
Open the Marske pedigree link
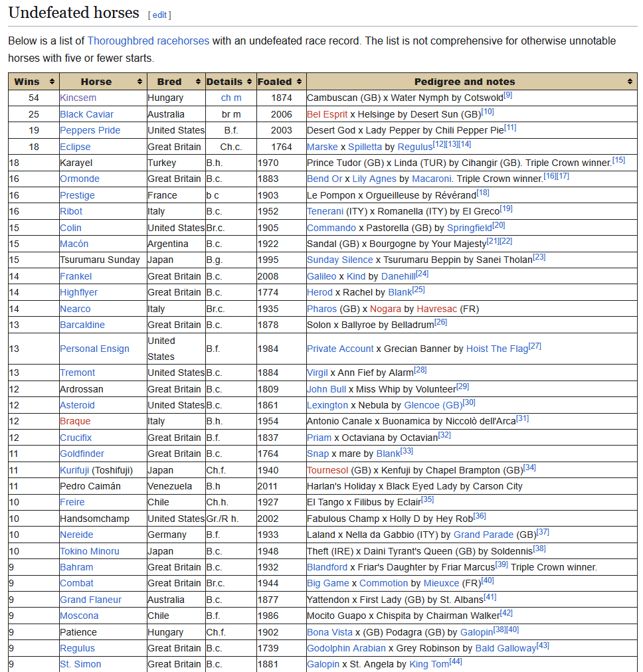[x=322, y=147]
